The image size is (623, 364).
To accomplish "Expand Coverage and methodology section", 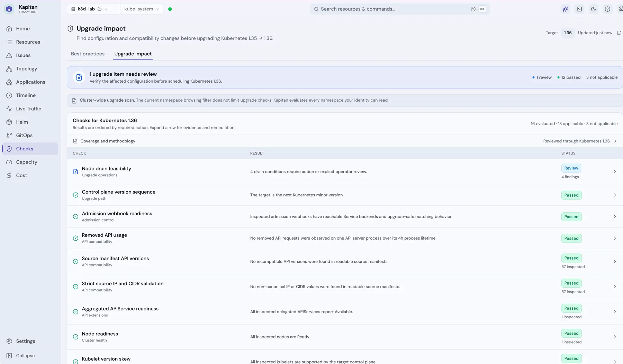I will coord(345,141).
